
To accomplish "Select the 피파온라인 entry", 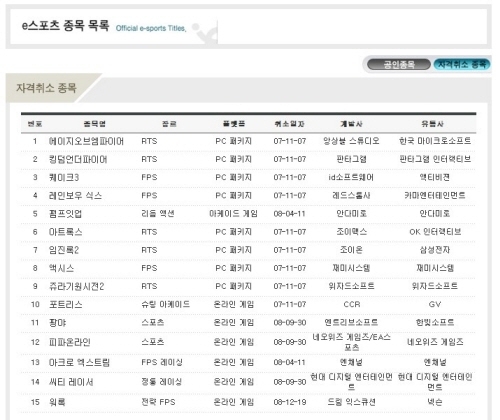I will [x=70, y=342].
